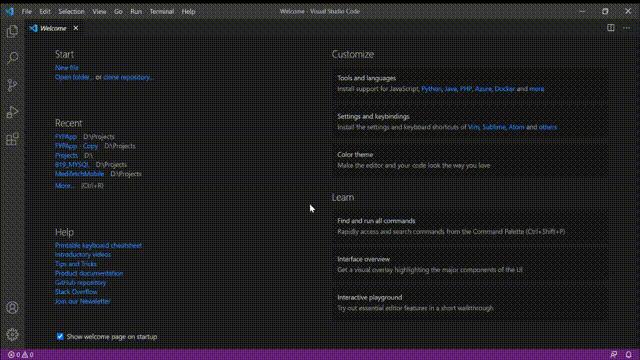640x360 pixels.
Task: Click the split editor icon
Action: click(x=611, y=28)
